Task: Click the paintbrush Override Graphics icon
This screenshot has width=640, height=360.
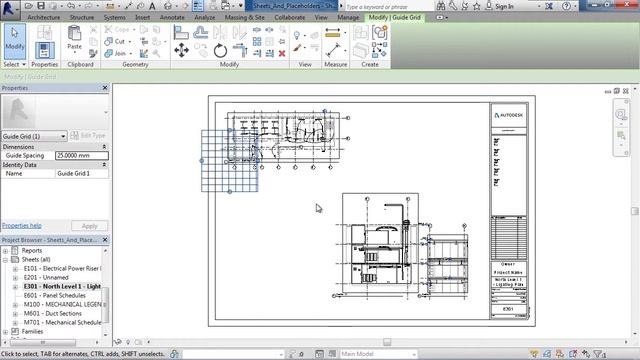Action: click(x=298, y=48)
